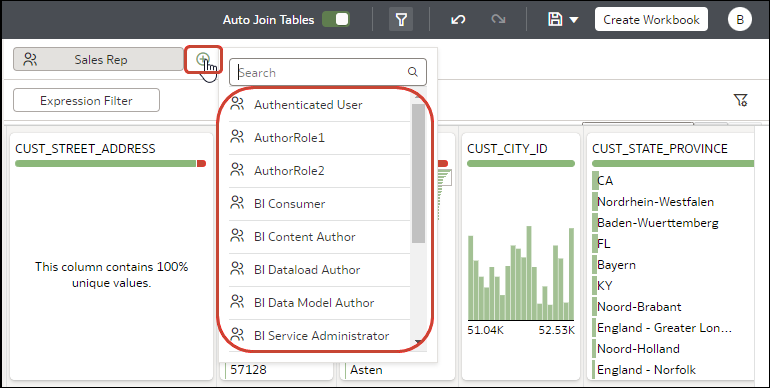Pick BI Service Administrator in list

pos(319,335)
